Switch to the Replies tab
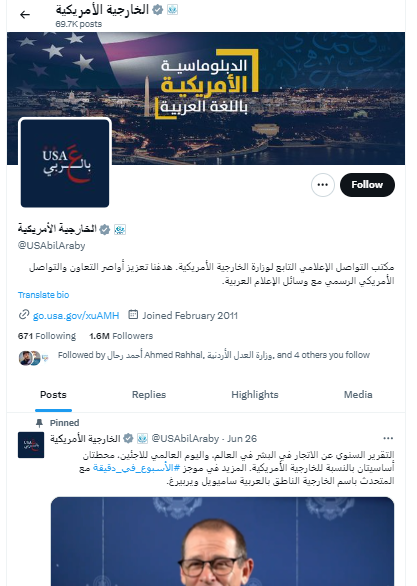417x586 pixels. [x=149, y=395]
